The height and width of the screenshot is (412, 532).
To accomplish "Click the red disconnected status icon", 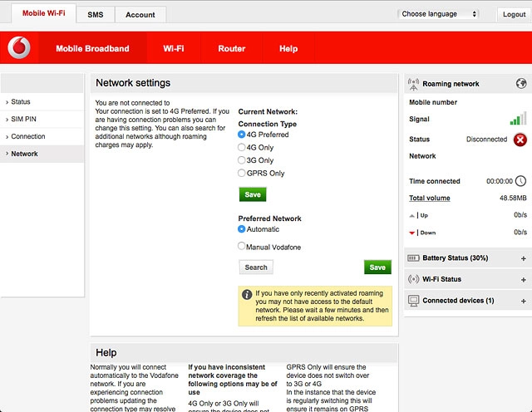I will tap(520, 140).
